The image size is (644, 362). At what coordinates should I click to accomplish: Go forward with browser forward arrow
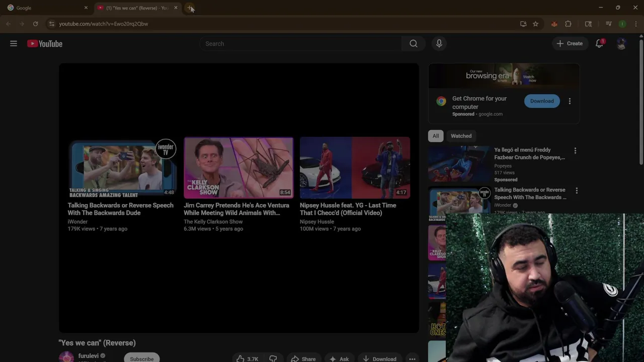click(x=22, y=24)
